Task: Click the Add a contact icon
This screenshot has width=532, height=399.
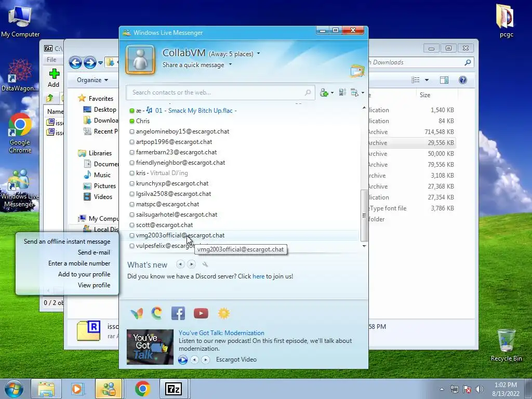Action: coord(324,92)
